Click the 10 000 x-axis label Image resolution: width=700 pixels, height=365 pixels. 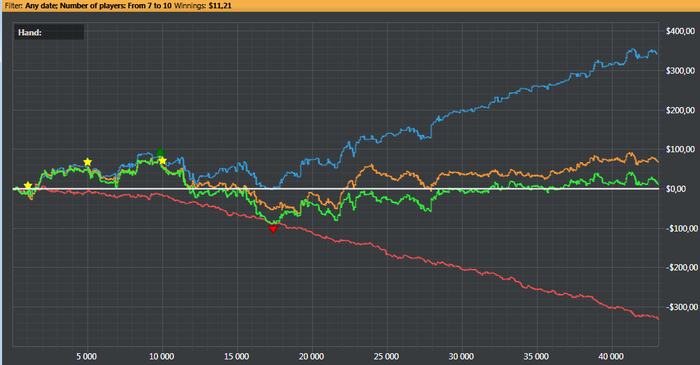point(162,356)
